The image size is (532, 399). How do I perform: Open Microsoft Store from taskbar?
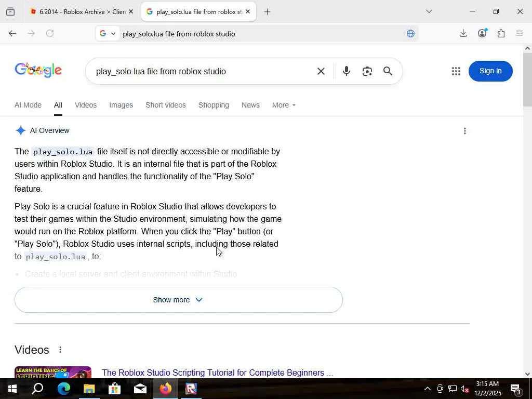115,389
